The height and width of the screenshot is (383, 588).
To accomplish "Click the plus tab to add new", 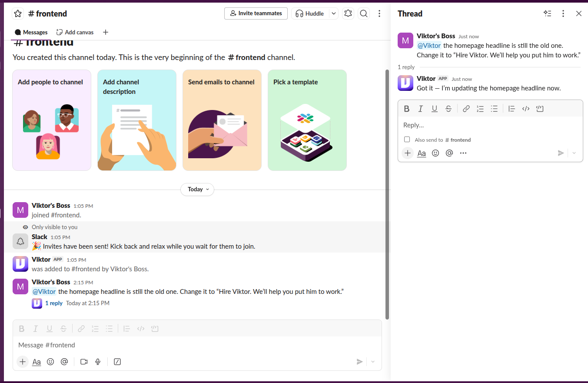I will click(106, 32).
